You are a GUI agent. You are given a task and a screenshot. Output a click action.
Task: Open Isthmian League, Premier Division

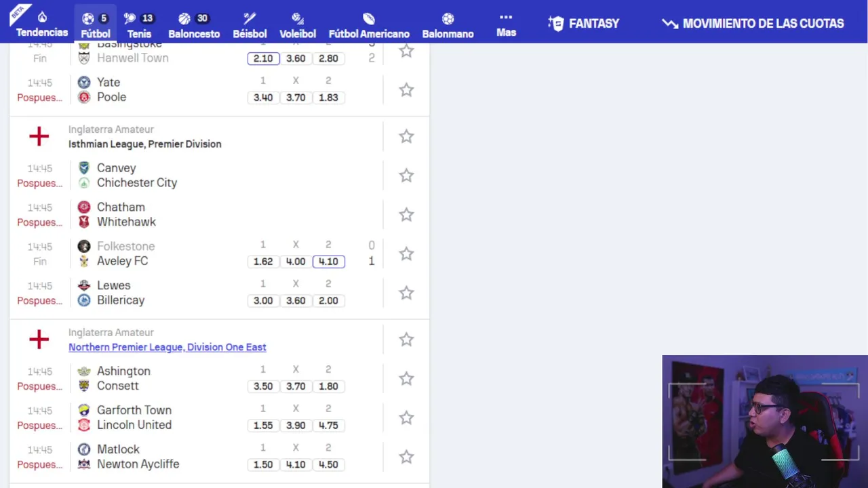pos(144,144)
